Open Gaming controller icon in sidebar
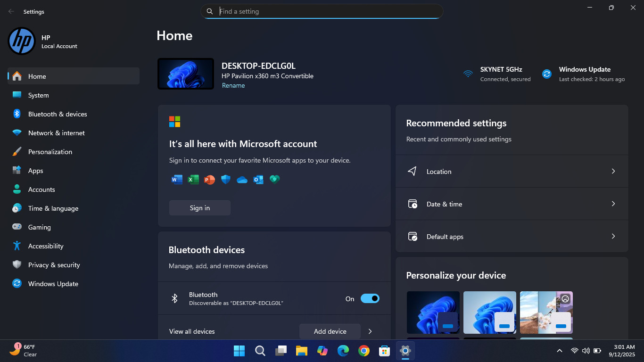Image resolution: width=644 pixels, height=362 pixels. (x=17, y=227)
